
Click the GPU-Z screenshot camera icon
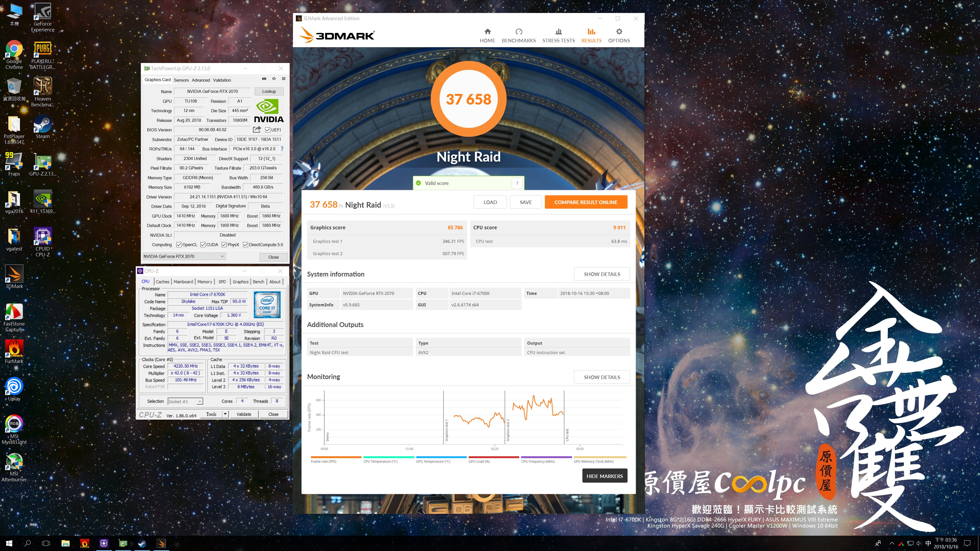coord(264,79)
